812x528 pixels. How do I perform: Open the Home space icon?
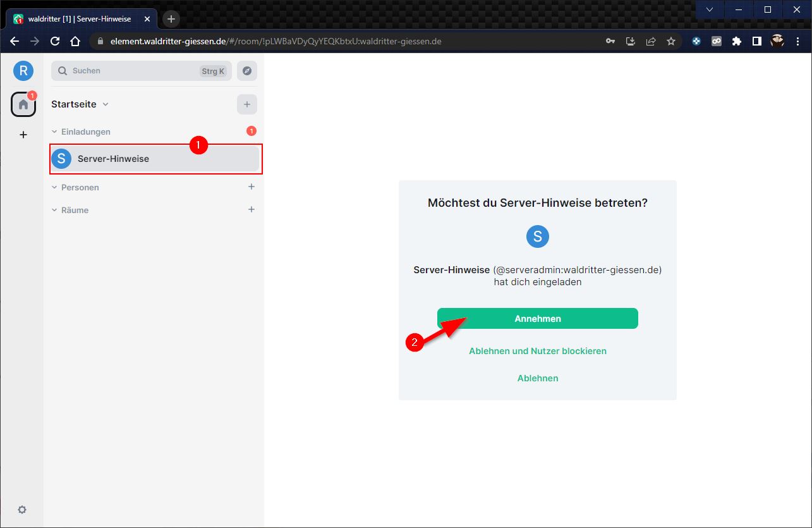tap(23, 104)
